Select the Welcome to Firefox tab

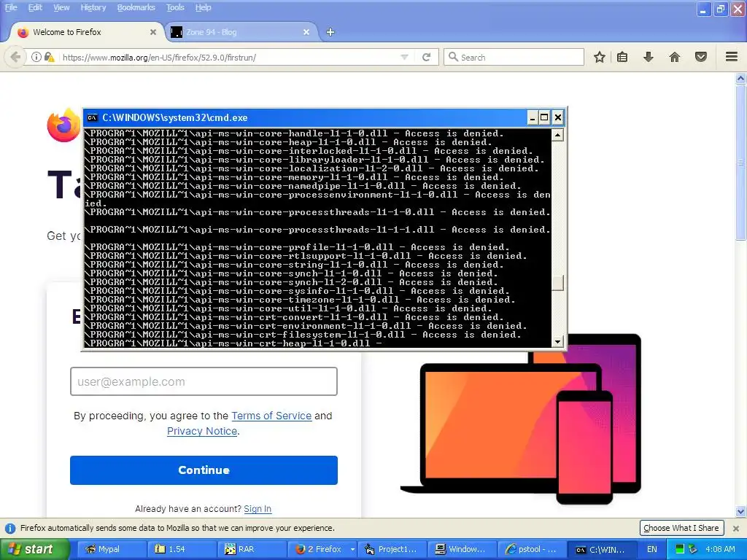(x=88, y=32)
